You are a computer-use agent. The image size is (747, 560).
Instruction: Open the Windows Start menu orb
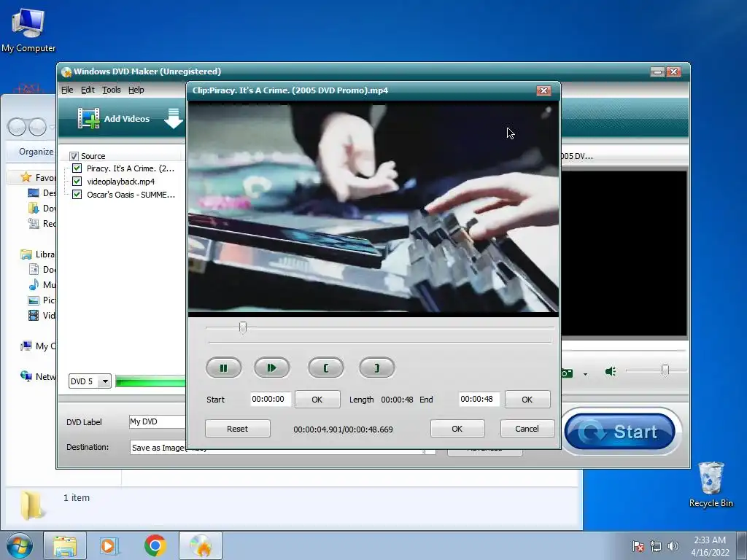click(x=20, y=545)
